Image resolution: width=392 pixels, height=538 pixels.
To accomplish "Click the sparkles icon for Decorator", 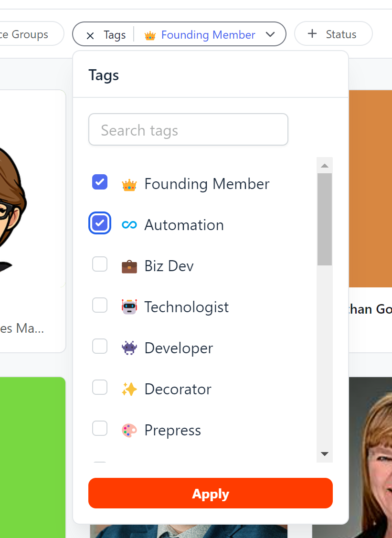I will (129, 389).
